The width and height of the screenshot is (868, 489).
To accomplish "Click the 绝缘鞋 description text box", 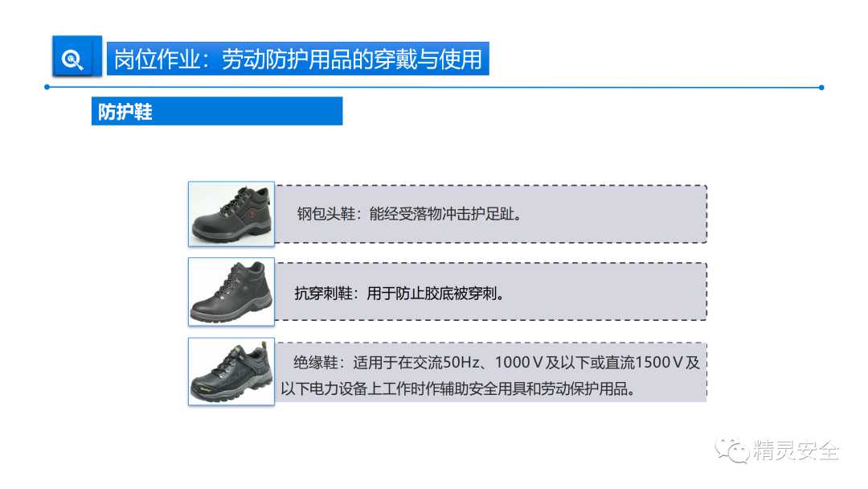I will tap(491, 372).
